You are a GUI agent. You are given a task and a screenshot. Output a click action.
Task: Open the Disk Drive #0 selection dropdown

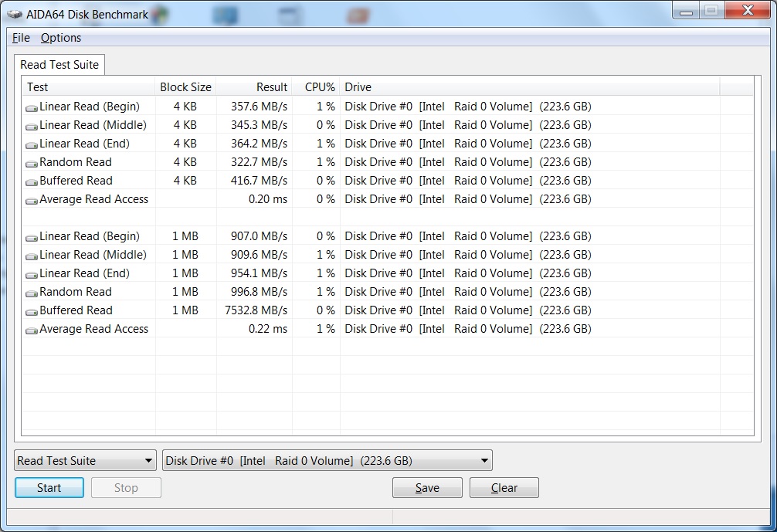tap(327, 461)
